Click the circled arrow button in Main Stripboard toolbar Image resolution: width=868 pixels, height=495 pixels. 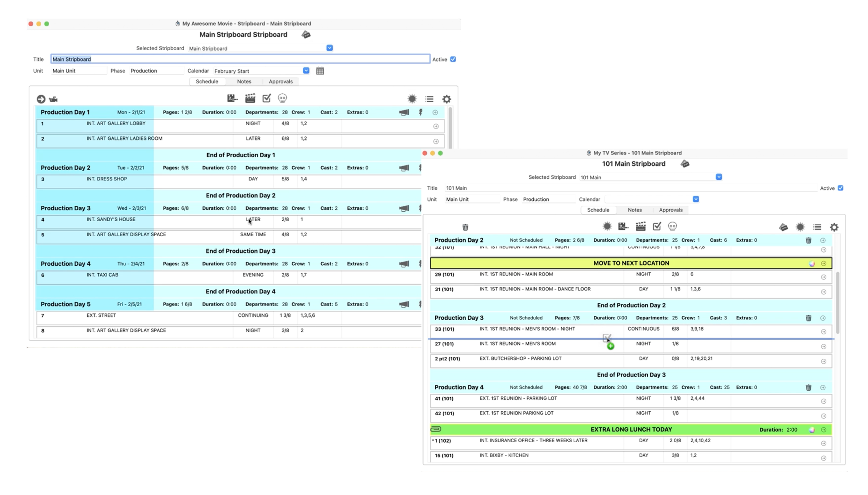point(41,99)
